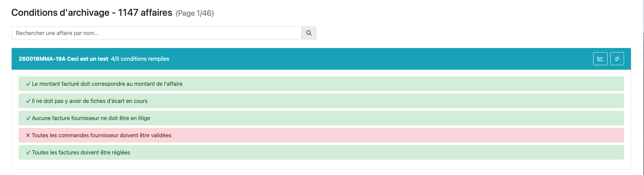Select 'Toutes les commandes fournisseur' validées condition text

101,136
